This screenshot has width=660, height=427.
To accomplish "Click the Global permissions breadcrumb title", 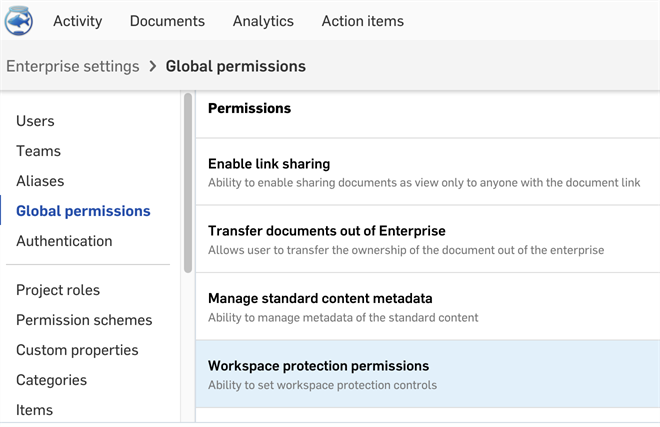I will pyautogui.click(x=236, y=66).
